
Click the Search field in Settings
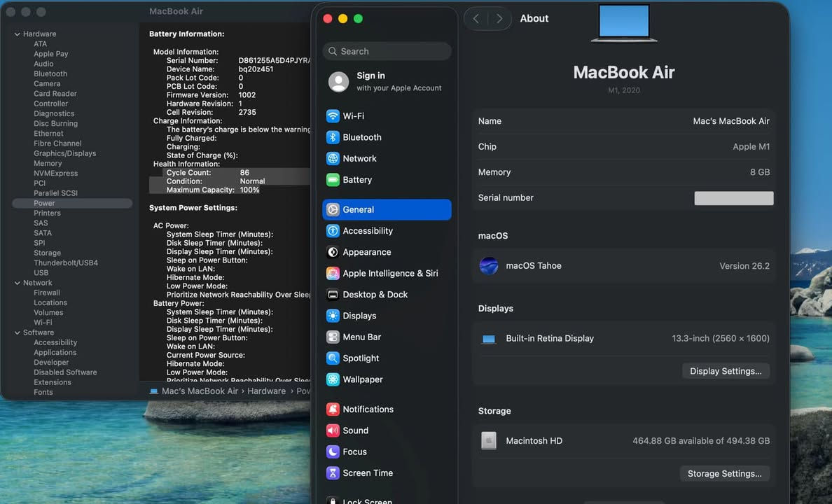coord(387,51)
